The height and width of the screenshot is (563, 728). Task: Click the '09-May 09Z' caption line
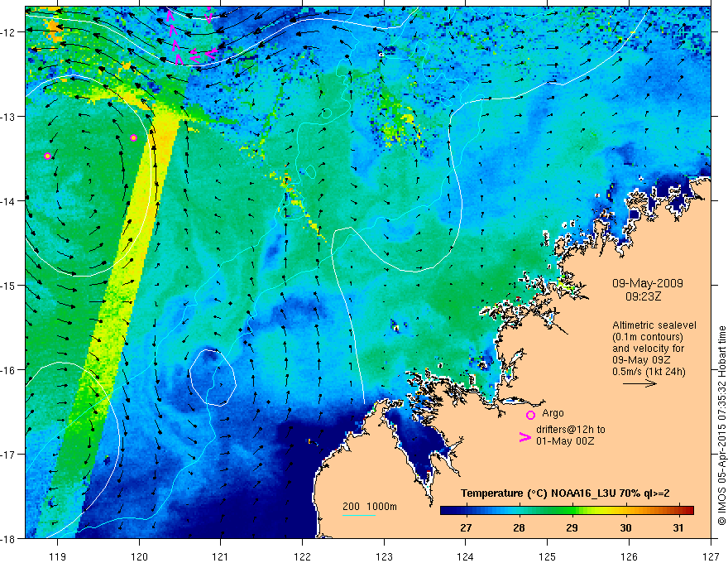click(642, 360)
